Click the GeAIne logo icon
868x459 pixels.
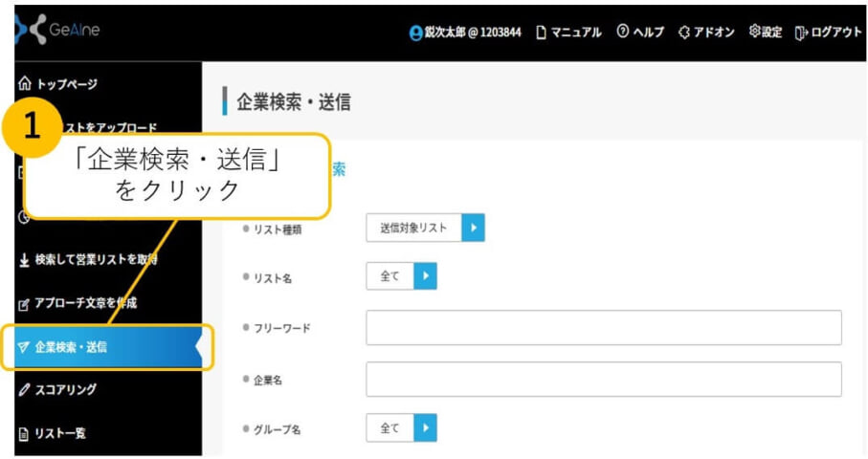pos(31,32)
